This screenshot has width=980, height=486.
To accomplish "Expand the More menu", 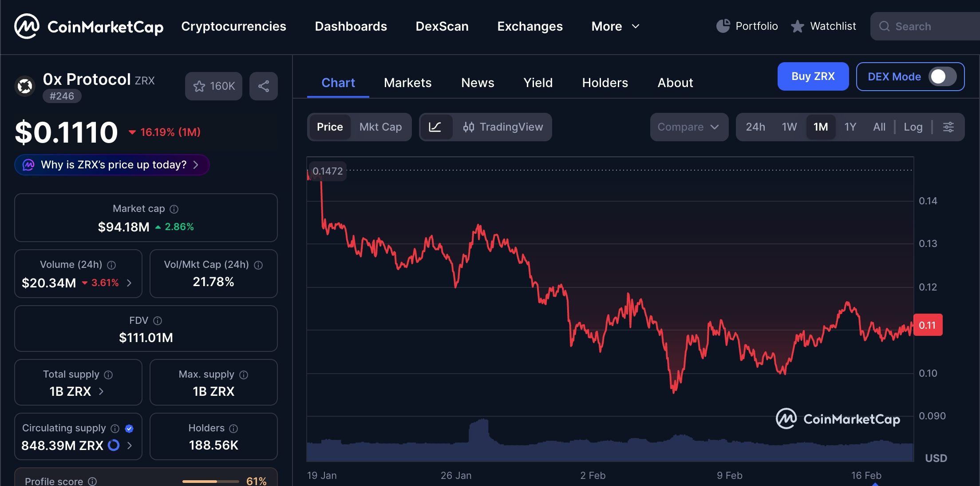I will (x=615, y=27).
